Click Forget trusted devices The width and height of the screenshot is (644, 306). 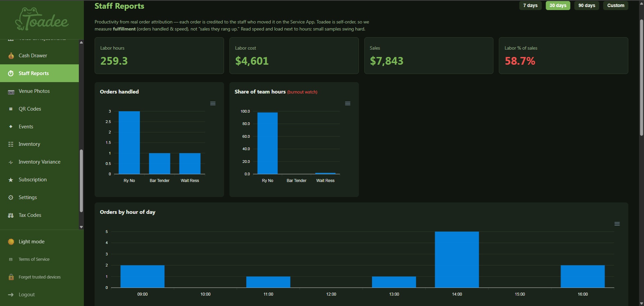coord(42,277)
